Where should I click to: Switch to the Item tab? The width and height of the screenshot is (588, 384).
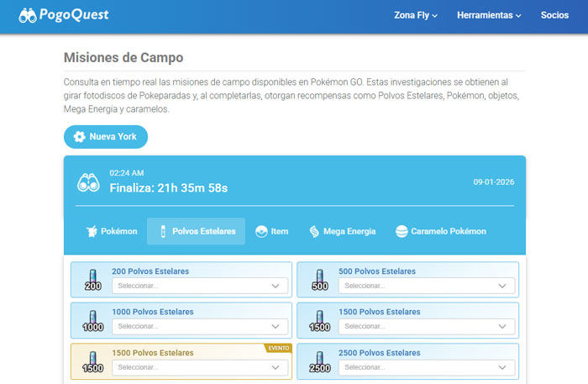point(271,231)
